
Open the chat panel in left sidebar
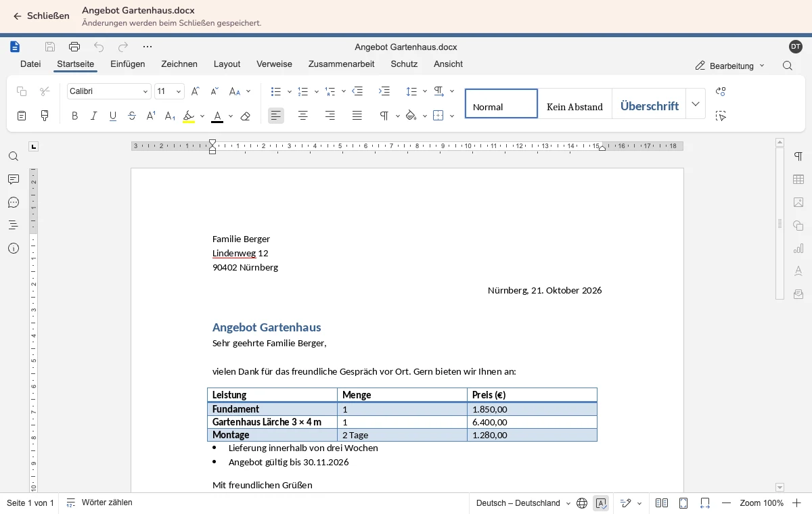[x=14, y=202]
